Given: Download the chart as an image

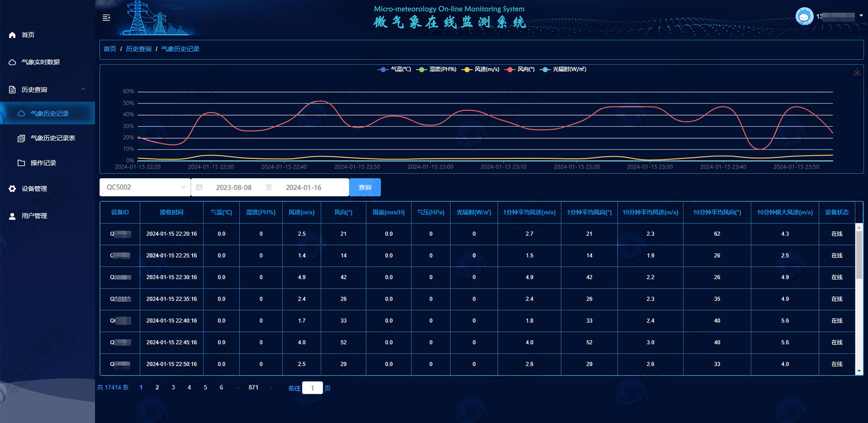Looking at the screenshot, I should 857,72.
